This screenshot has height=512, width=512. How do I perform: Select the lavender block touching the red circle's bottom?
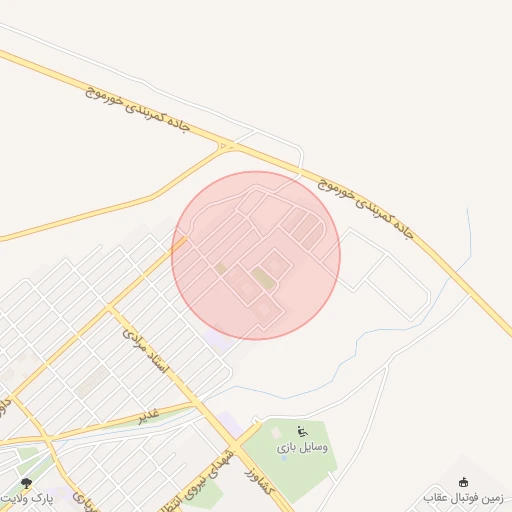pyautogui.click(x=218, y=337)
